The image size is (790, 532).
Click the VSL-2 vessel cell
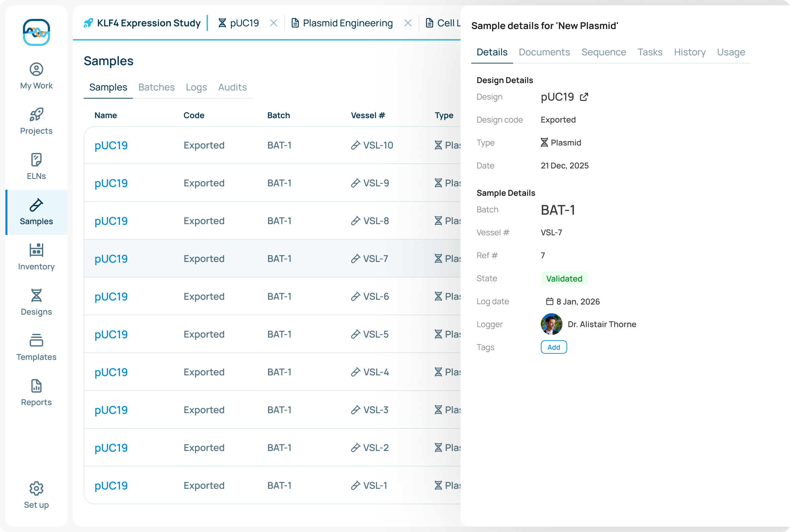click(370, 448)
